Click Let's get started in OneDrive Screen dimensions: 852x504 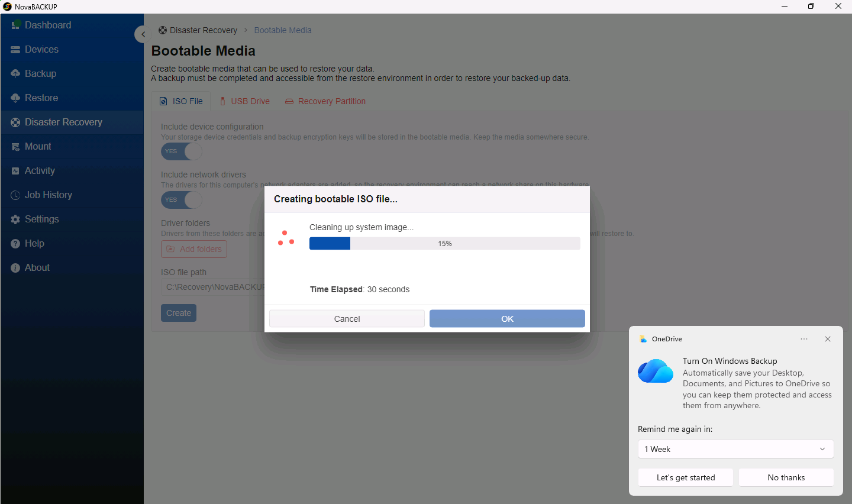(686, 477)
